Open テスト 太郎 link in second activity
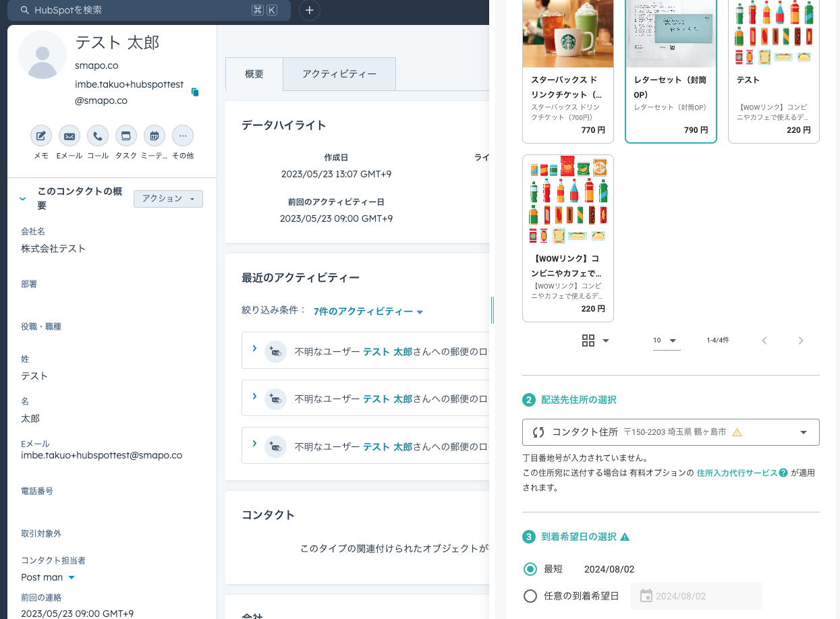 (x=387, y=399)
